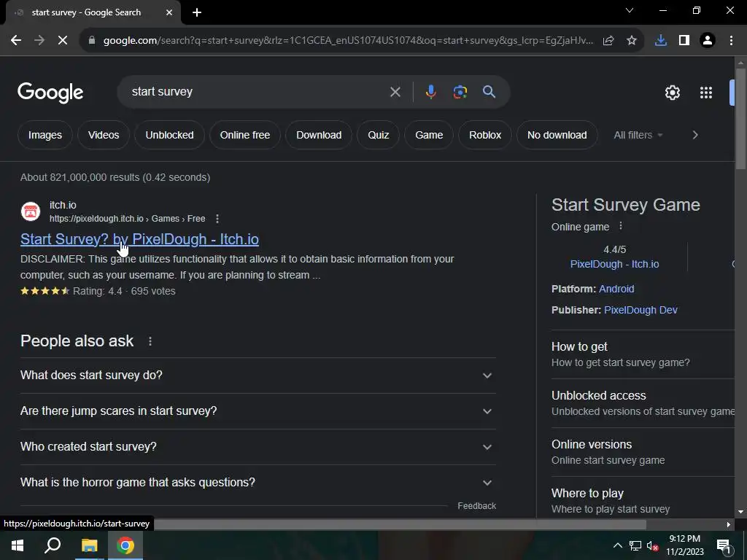Open Google quick settings gear
The image size is (747, 560).
(x=672, y=93)
